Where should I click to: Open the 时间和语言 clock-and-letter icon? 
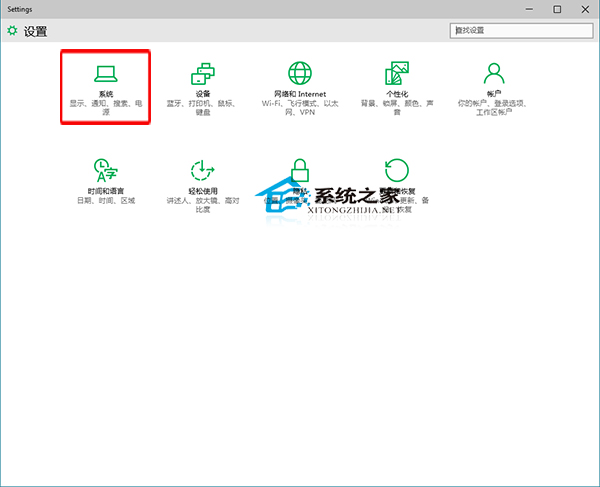point(105,169)
